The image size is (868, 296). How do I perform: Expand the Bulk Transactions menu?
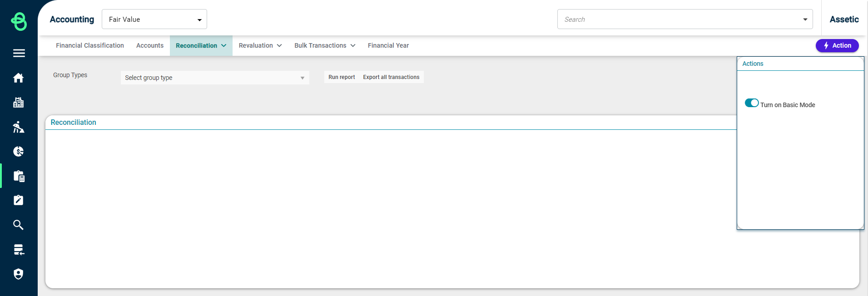click(x=325, y=45)
